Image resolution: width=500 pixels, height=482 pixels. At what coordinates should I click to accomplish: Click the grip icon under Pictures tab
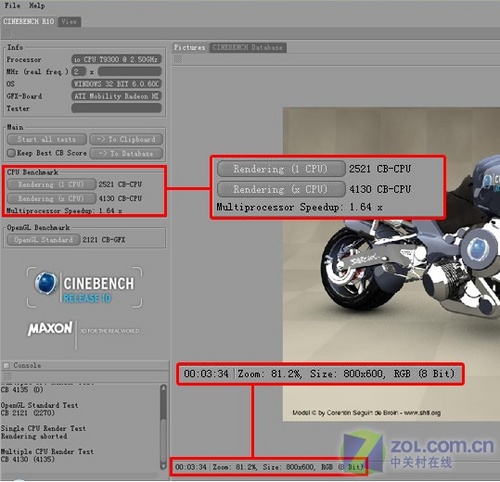[x=178, y=59]
